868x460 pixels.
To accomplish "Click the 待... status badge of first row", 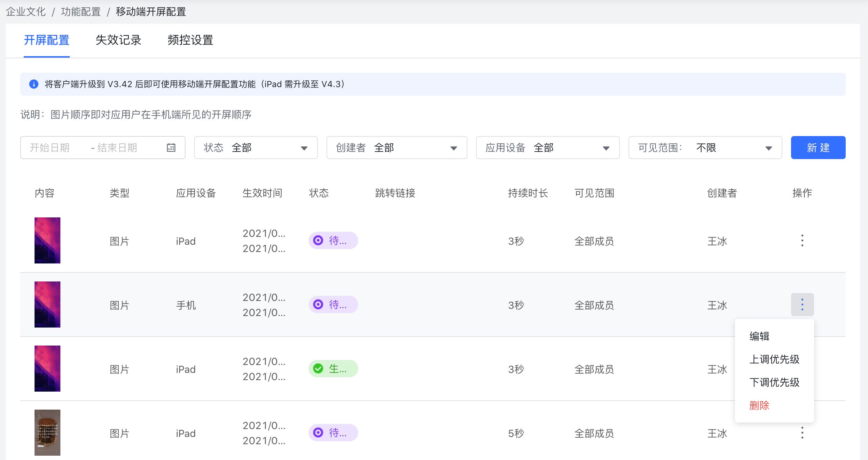I will pos(333,240).
